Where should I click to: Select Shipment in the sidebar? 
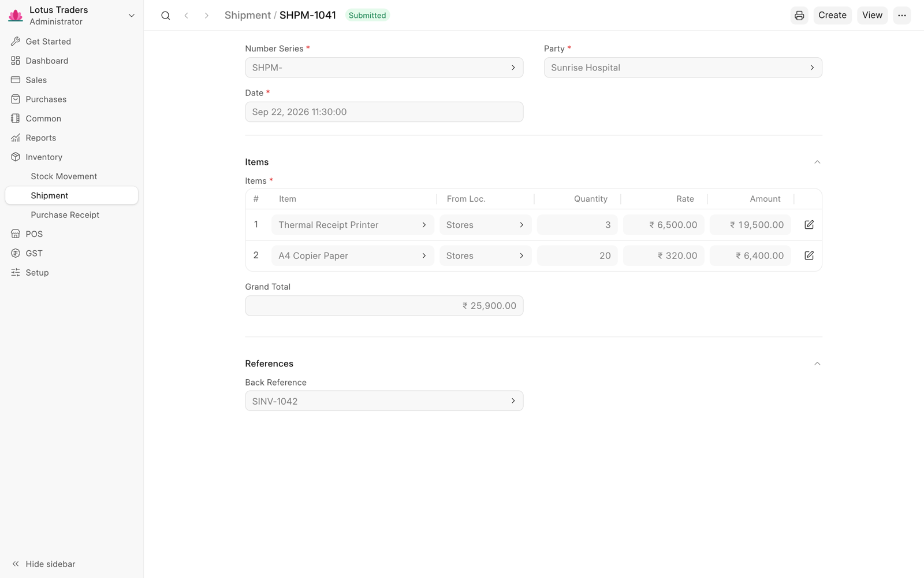click(x=72, y=195)
